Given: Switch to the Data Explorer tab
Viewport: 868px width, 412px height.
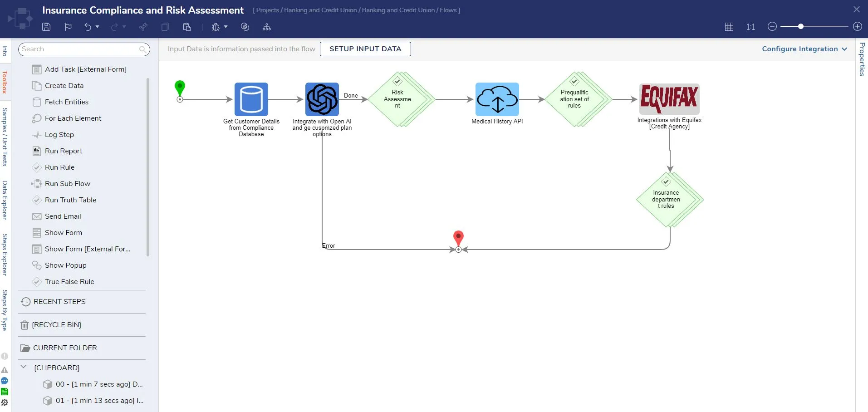Looking at the screenshot, I should [x=5, y=200].
